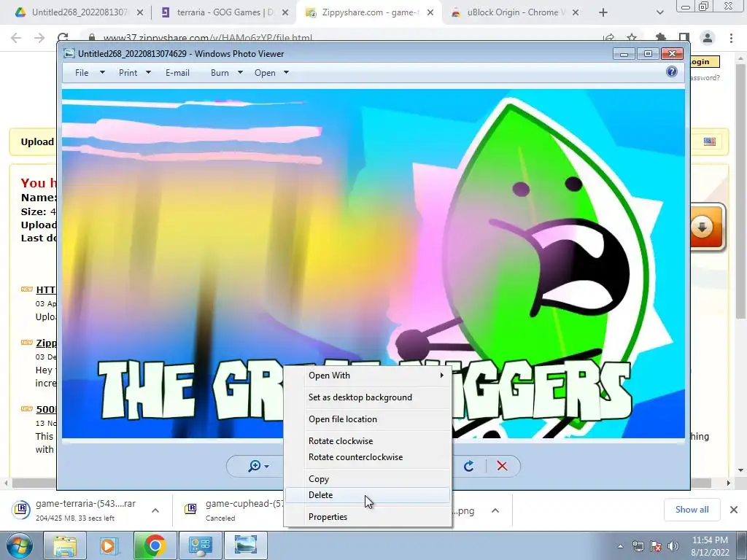The image size is (747, 560).
Task: Expand the Burn menu dropdown arrow
Action: click(240, 72)
